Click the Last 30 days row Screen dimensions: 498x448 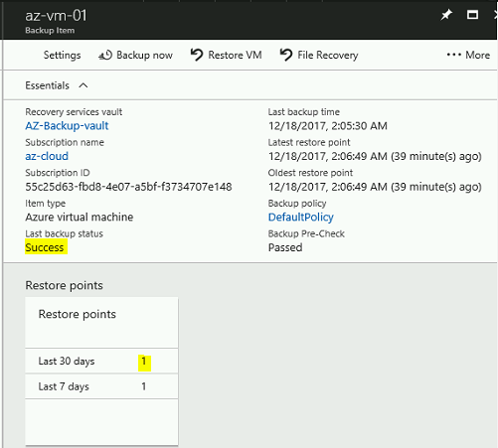[x=101, y=361]
